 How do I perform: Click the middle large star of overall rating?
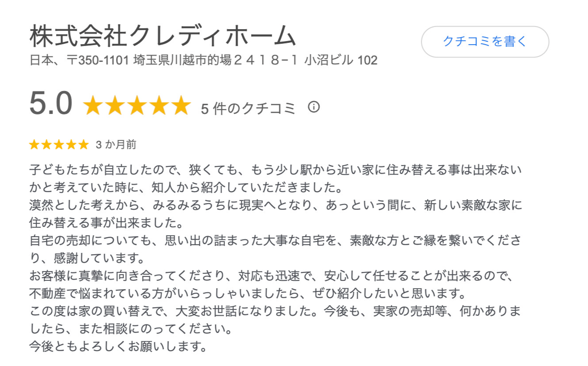click(137, 106)
